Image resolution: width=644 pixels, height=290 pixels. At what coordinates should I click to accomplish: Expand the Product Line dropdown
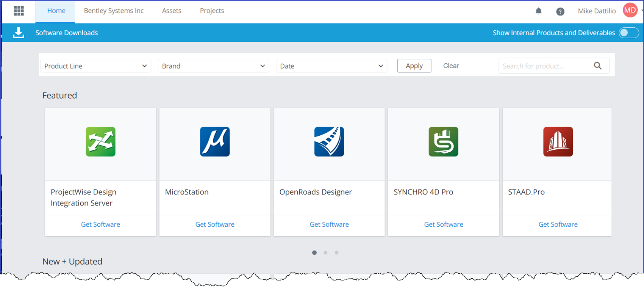[x=96, y=66]
